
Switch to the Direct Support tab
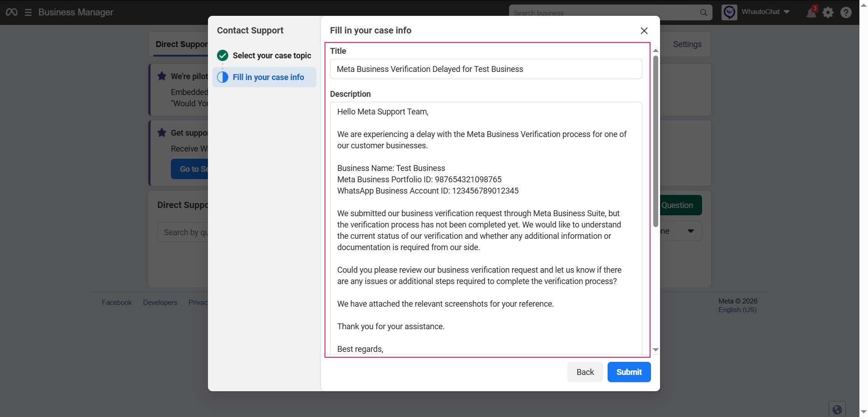point(182,44)
